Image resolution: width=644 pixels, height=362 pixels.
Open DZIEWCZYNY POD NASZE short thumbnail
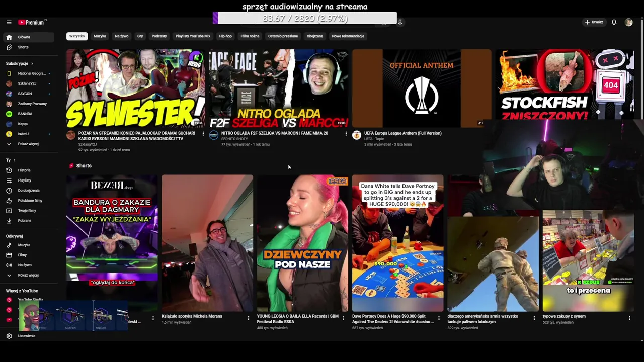(x=302, y=243)
